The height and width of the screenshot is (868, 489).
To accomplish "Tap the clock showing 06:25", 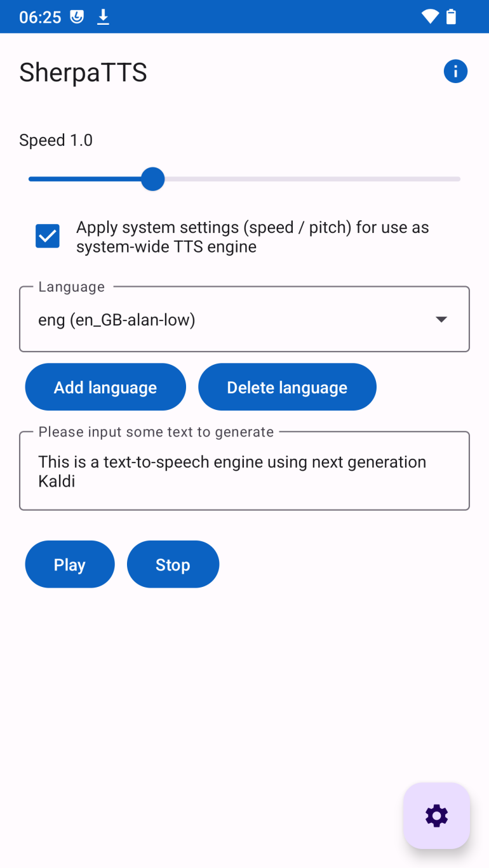I will coord(39,16).
